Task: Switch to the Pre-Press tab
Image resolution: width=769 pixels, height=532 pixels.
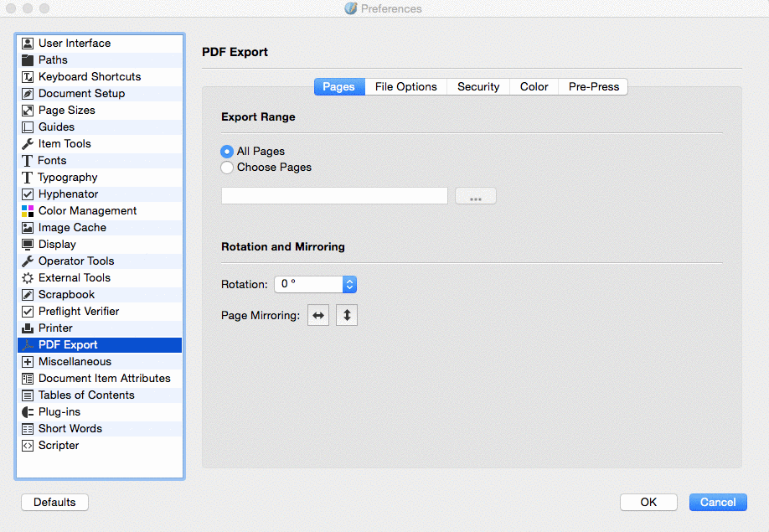Action: tap(593, 86)
